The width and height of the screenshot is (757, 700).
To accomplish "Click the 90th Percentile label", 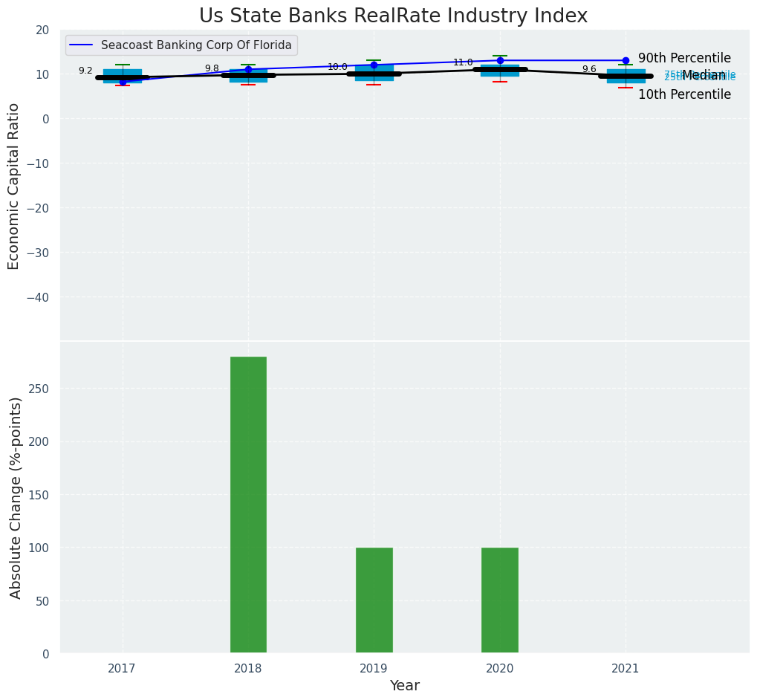I will (x=684, y=58).
